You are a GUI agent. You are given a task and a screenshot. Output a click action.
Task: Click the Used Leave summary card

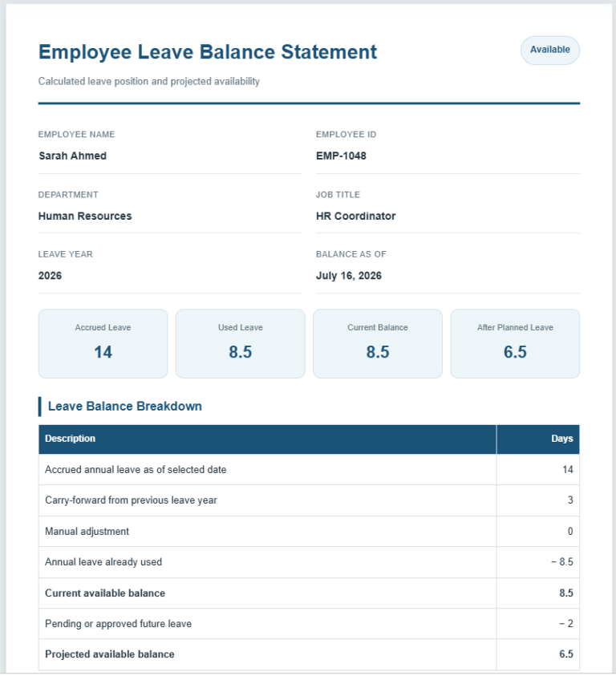tap(241, 343)
